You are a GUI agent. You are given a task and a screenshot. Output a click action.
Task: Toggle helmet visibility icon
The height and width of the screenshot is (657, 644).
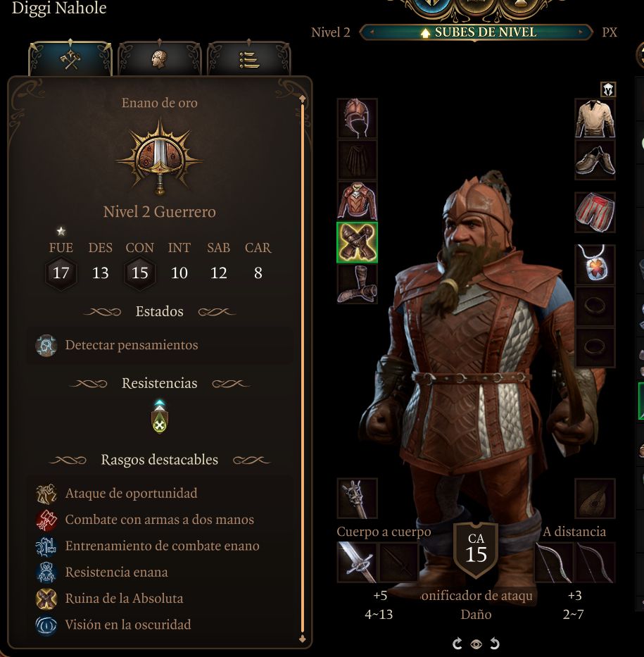coord(608,89)
